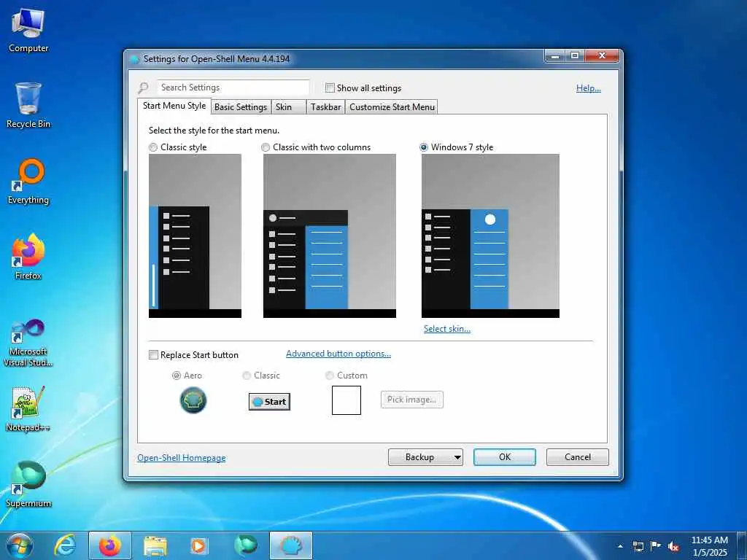Click the OK button

(x=505, y=457)
